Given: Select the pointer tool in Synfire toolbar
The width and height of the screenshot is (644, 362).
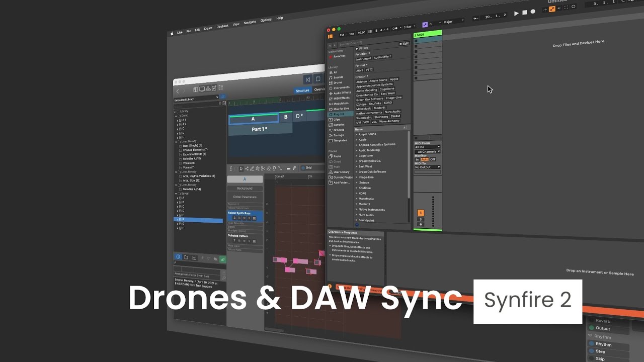Looking at the screenshot, I should 241,168.
